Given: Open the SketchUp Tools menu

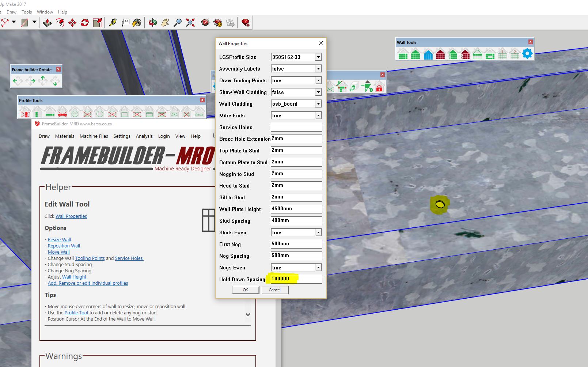Looking at the screenshot, I should (x=27, y=12).
